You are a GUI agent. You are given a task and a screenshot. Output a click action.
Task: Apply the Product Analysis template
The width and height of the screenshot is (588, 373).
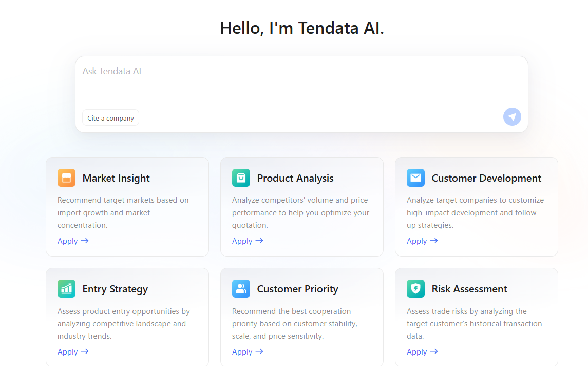248,241
